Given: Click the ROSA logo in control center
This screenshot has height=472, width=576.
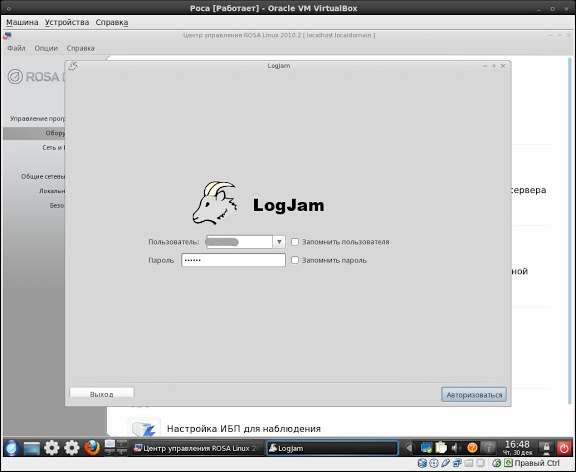Looking at the screenshot, I should pos(36,76).
